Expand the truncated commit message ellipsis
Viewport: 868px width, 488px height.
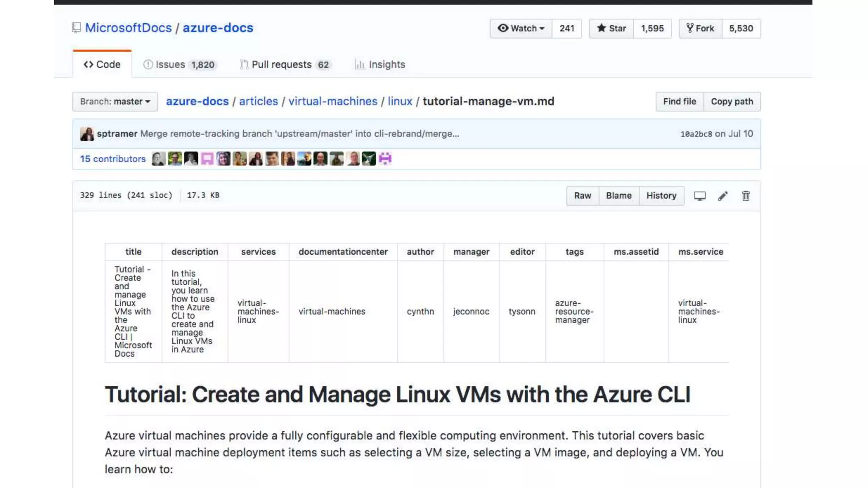coord(455,134)
